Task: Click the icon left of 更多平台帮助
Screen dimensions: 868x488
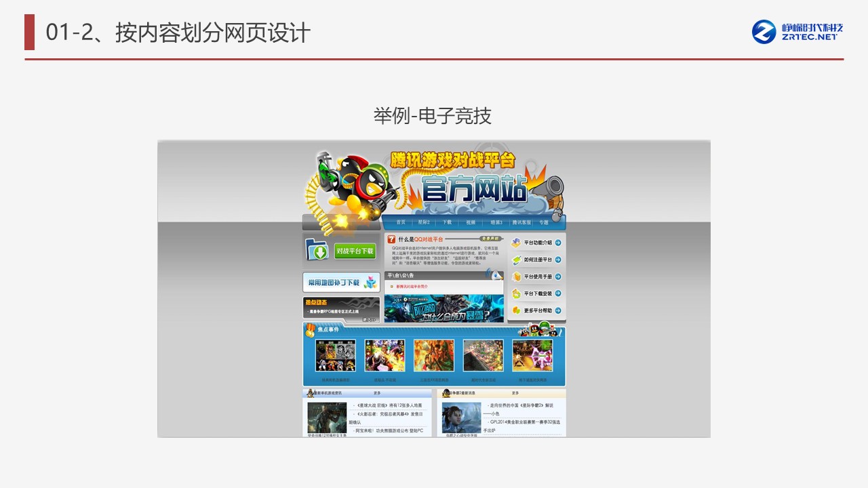Action: click(517, 310)
